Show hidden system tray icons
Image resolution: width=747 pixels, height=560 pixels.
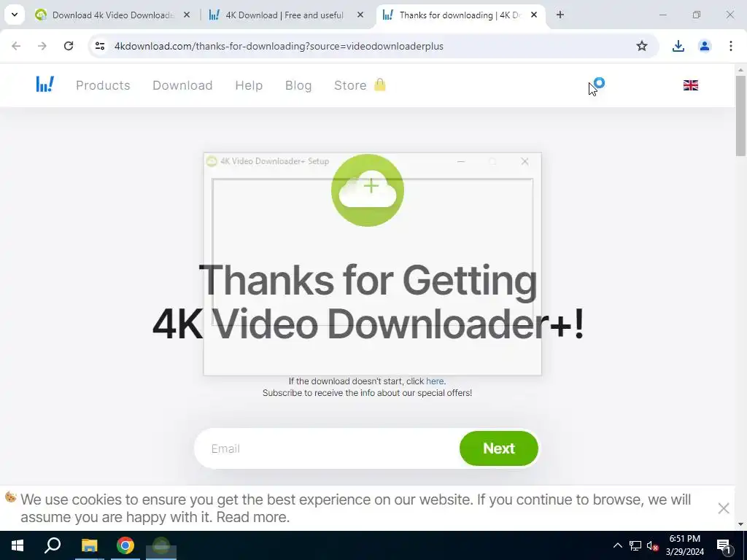(x=617, y=545)
